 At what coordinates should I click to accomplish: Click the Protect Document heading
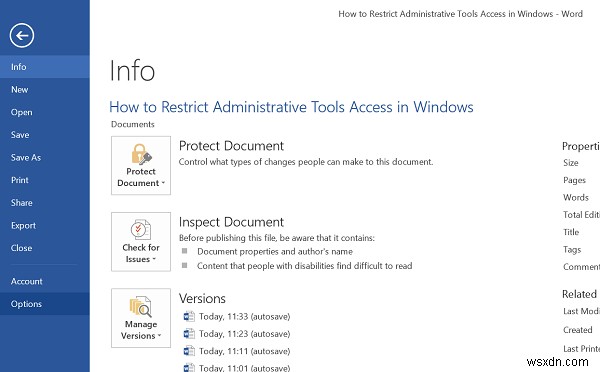tap(231, 146)
